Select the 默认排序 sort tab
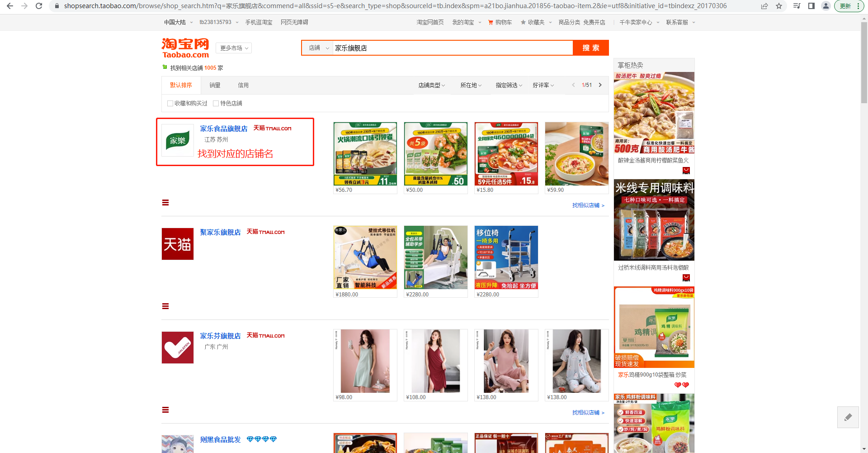This screenshot has width=868, height=453. [181, 85]
